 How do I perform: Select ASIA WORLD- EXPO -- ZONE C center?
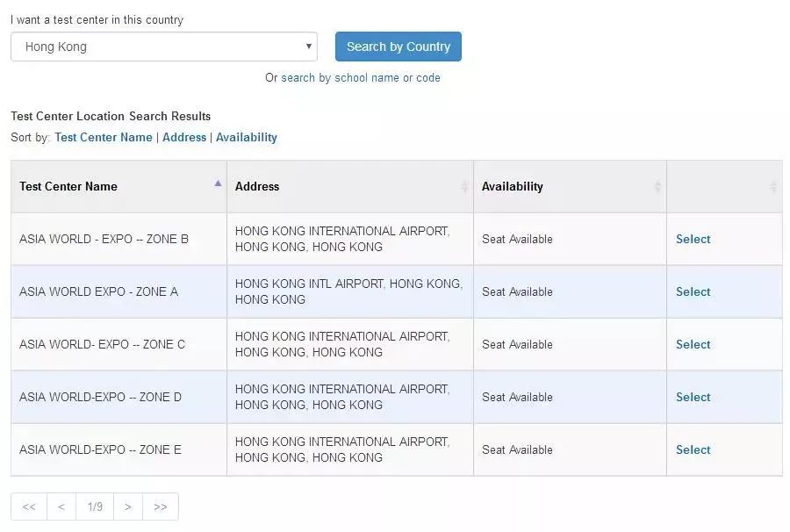pyautogui.click(x=693, y=344)
